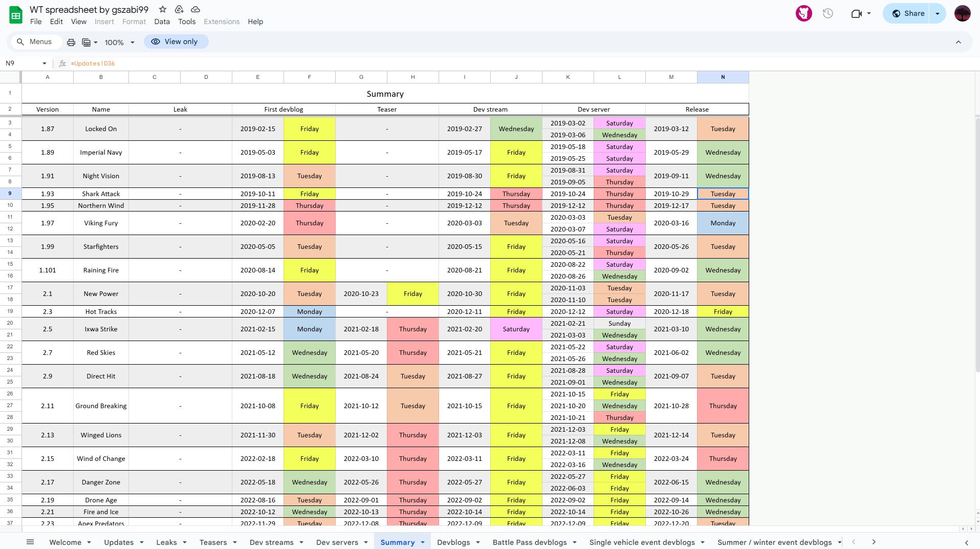Toggle the View only mode pill
The height and width of the screenshot is (549, 980).
point(176,41)
